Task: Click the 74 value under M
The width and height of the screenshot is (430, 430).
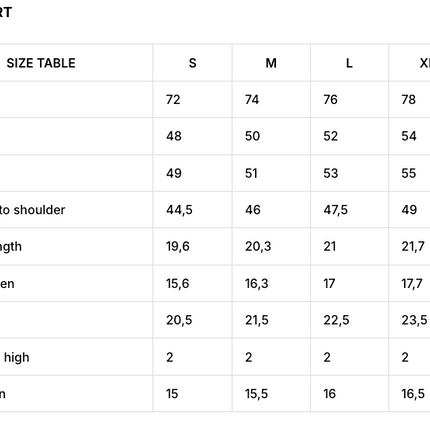Action: (252, 100)
